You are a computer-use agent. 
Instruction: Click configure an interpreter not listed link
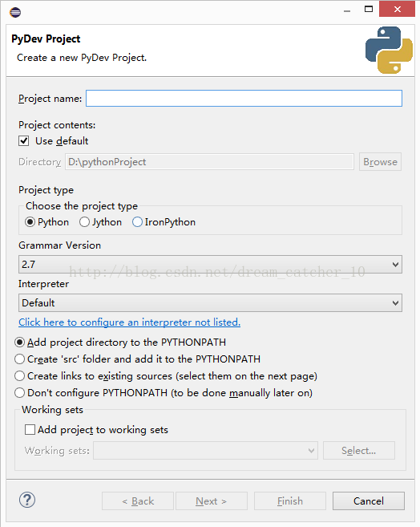[129, 322]
